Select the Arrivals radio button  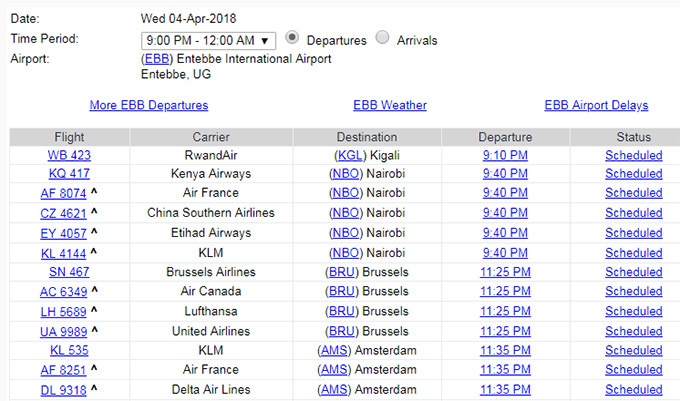[x=382, y=38]
